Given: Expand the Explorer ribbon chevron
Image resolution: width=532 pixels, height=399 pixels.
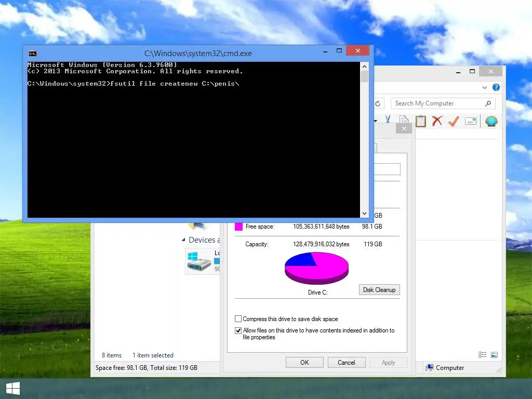Looking at the screenshot, I should coord(485,87).
